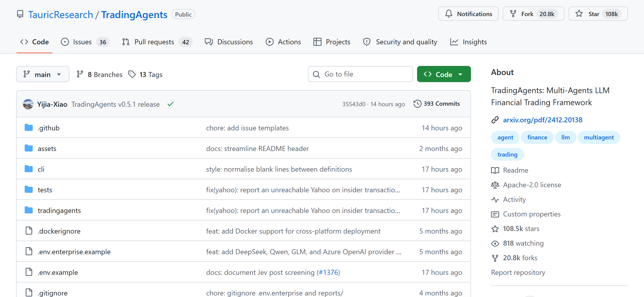Click the eye icon next to 818 watching
Screen dimensions: 644x297
[x=495, y=243]
